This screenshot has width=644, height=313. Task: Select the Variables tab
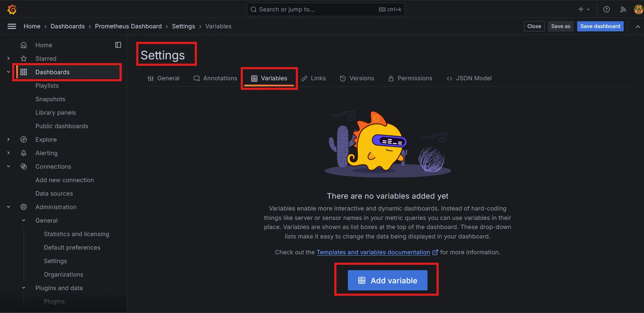coord(269,78)
